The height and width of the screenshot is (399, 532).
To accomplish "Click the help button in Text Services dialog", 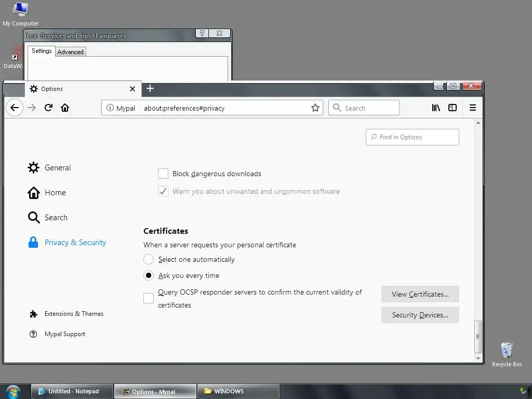I will coord(202,33).
